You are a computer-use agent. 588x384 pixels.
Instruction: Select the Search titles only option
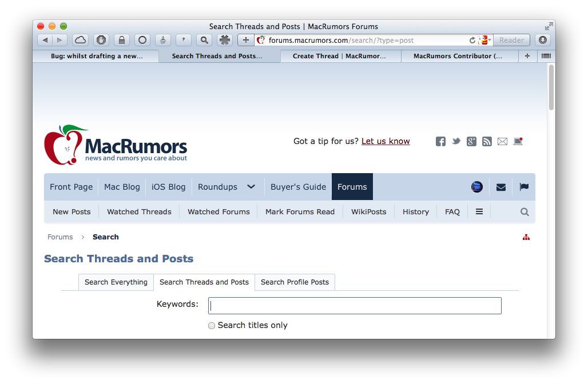[212, 326]
